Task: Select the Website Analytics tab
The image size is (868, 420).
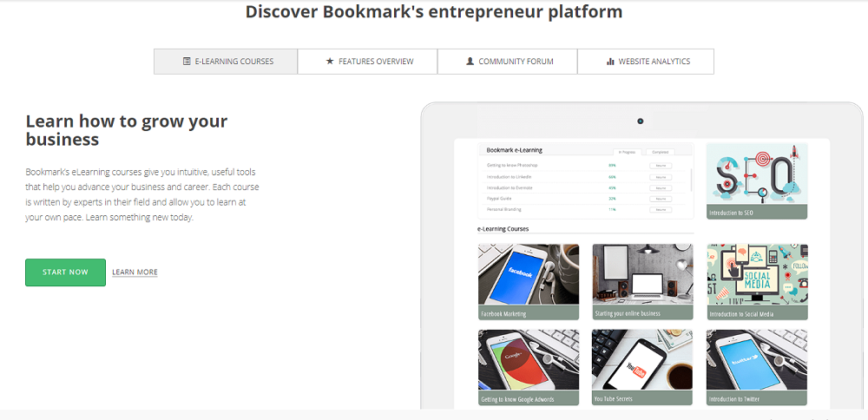Action: click(646, 62)
